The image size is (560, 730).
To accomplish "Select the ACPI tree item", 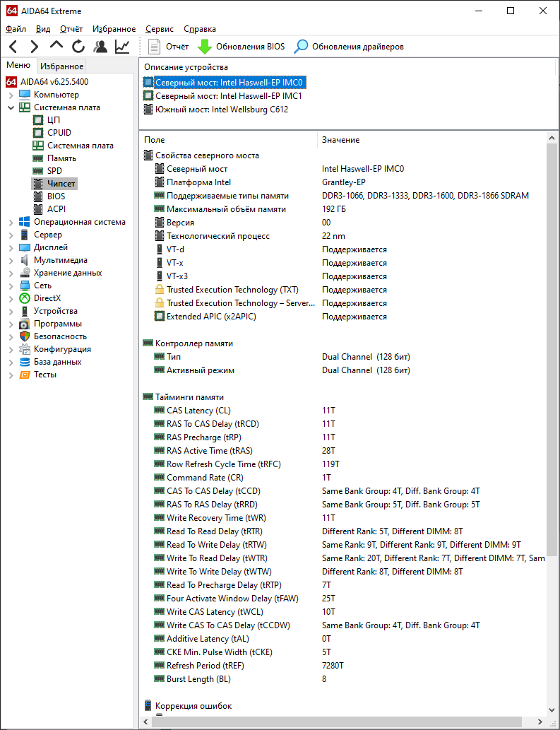I will [56, 209].
